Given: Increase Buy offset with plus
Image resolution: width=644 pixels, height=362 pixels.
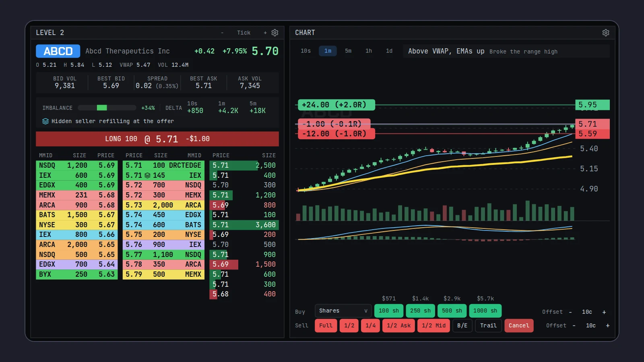Looking at the screenshot, I should (x=604, y=312).
